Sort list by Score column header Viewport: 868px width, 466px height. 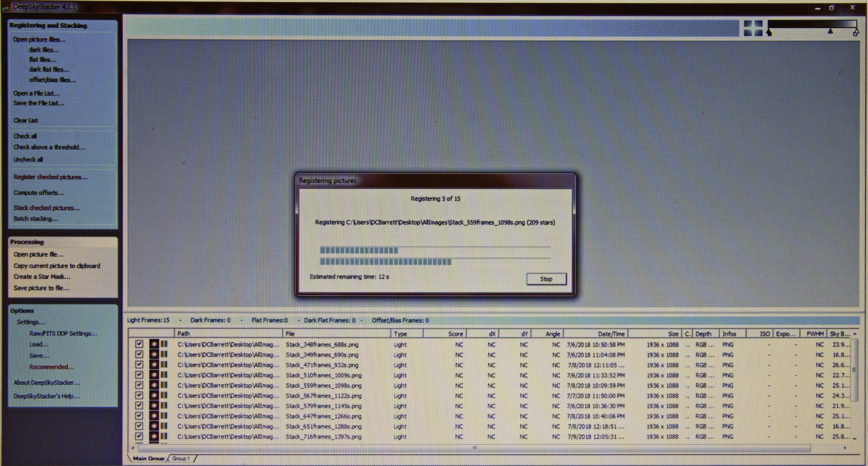445,334
